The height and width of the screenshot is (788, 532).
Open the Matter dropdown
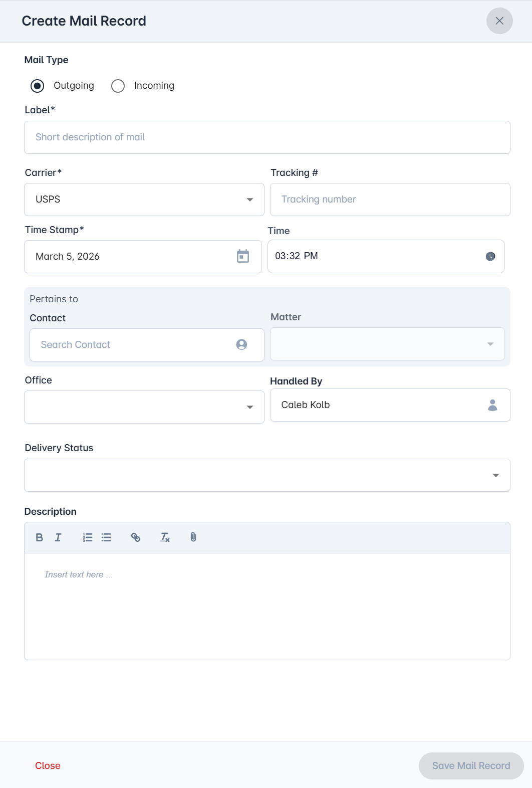tap(387, 344)
